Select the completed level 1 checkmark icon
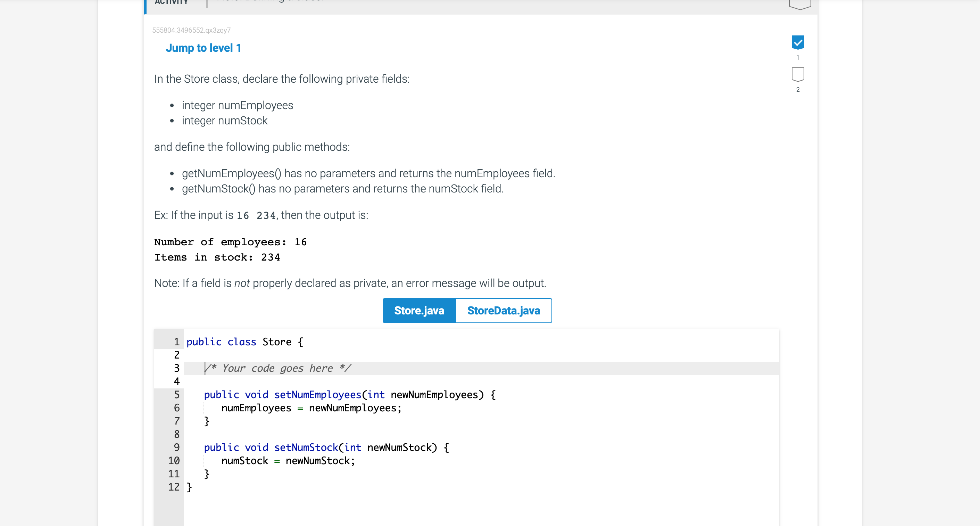Viewport: 980px width, 526px height. 797,42
